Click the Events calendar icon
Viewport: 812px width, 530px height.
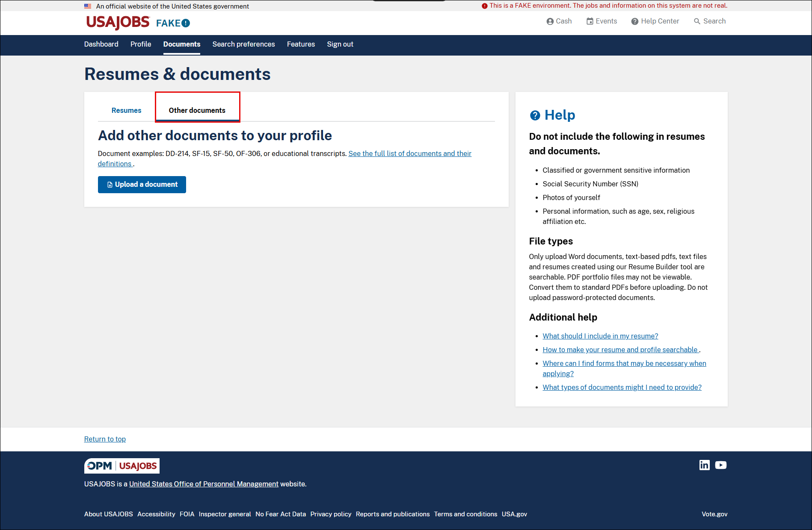[590, 21]
